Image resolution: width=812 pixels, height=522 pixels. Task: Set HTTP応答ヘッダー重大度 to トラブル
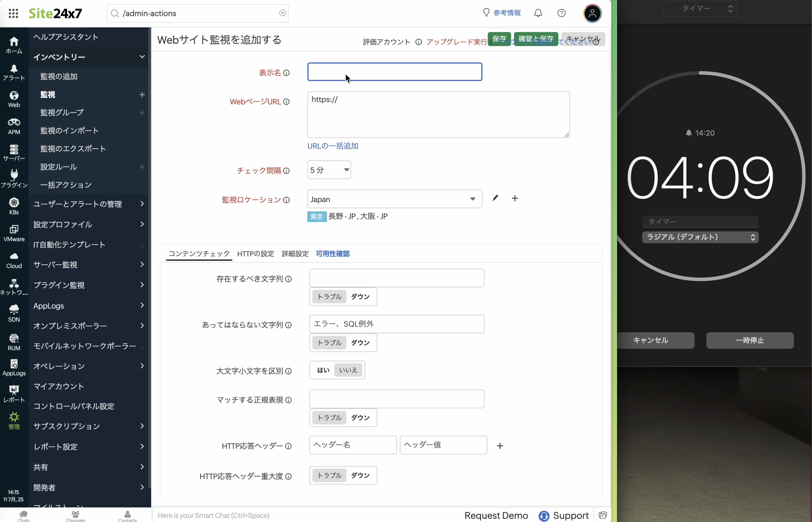[x=329, y=476]
